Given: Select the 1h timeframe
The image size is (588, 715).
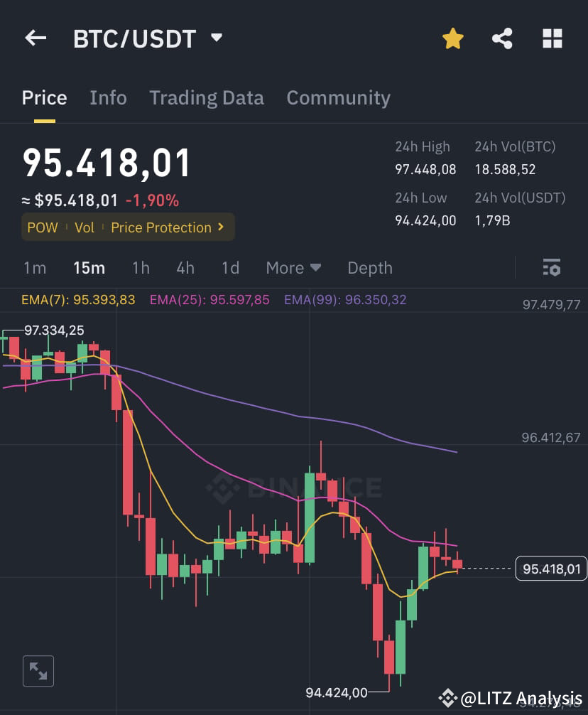Looking at the screenshot, I should pyautogui.click(x=140, y=268).
